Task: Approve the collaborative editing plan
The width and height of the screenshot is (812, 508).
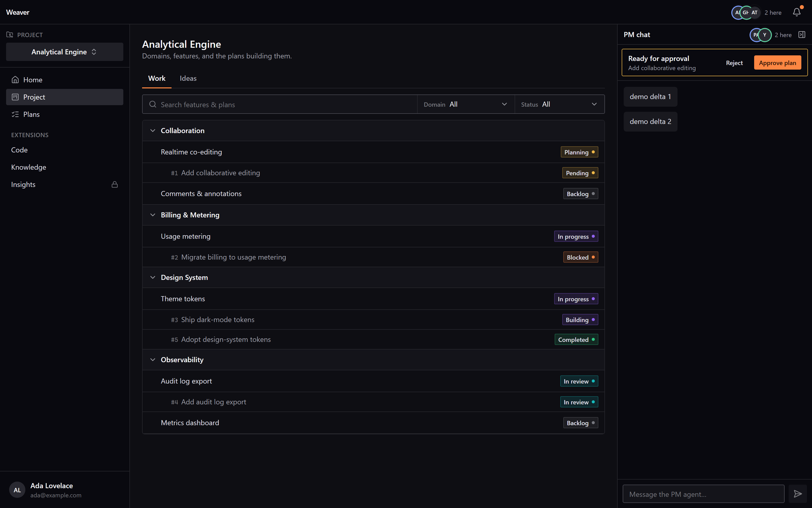Action: coord(777,63)
